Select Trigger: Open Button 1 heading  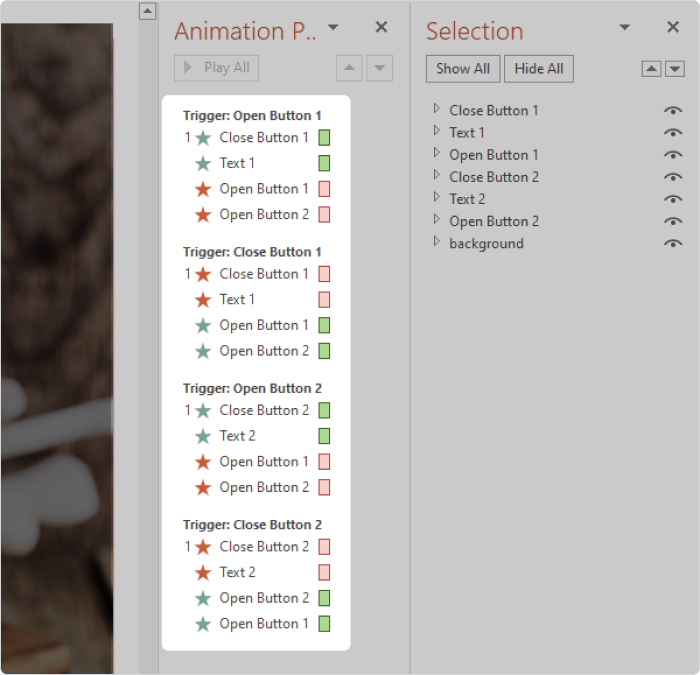tap(252, 116)
